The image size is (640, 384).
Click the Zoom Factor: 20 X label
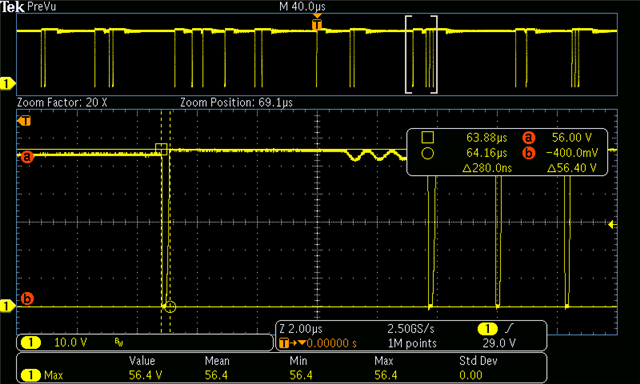(62, 102)
